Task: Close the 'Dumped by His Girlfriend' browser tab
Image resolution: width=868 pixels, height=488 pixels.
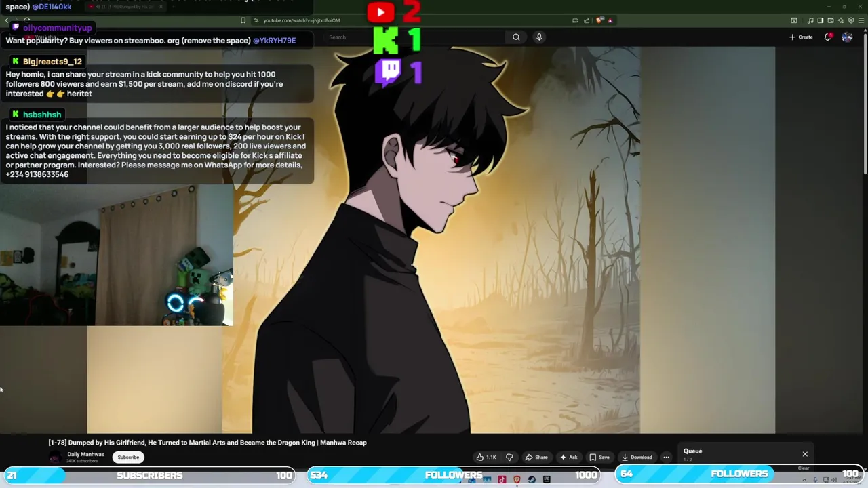Action: [x=161, y=7]
